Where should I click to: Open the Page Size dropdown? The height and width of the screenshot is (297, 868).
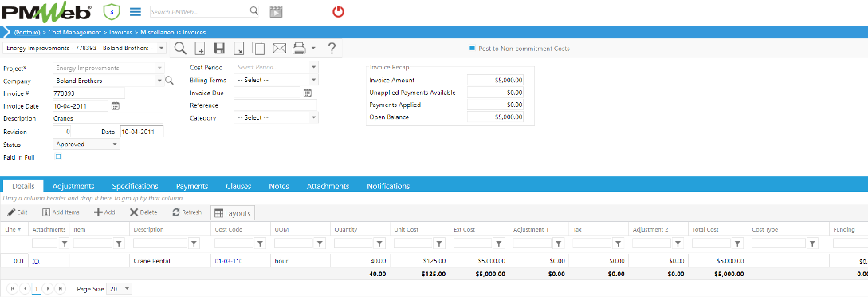(x=128, y=289)
